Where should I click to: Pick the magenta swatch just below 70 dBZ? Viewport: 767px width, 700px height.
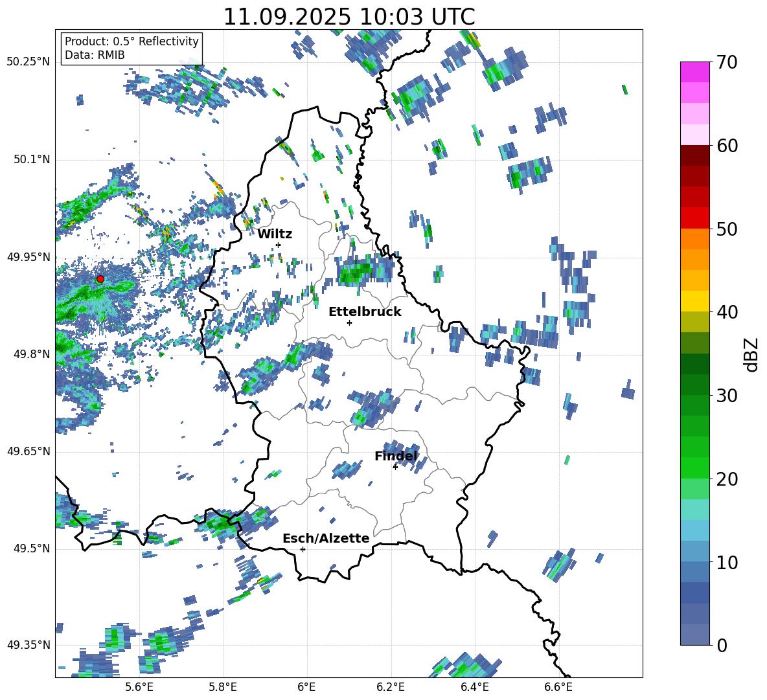[694, 72]
